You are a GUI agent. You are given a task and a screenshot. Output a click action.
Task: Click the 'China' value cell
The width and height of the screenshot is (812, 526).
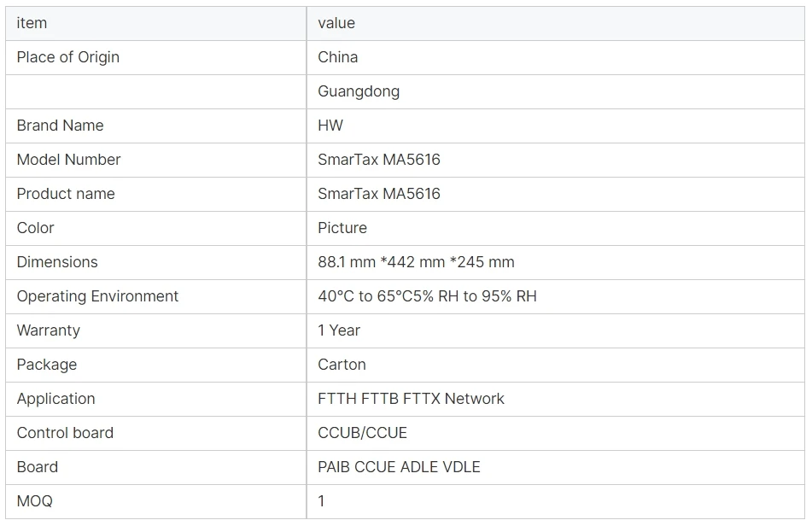[338, 57]
